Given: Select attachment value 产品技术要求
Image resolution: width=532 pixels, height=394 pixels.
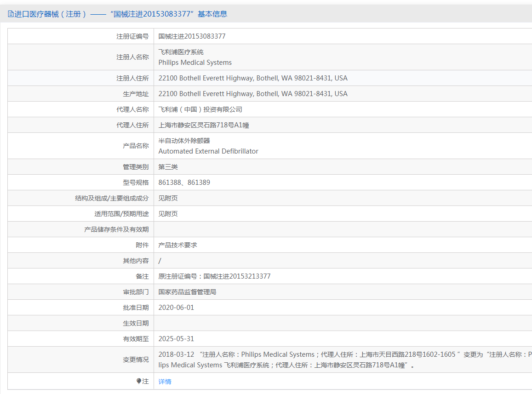Looking at the screenshot, I should coord(178,245).
